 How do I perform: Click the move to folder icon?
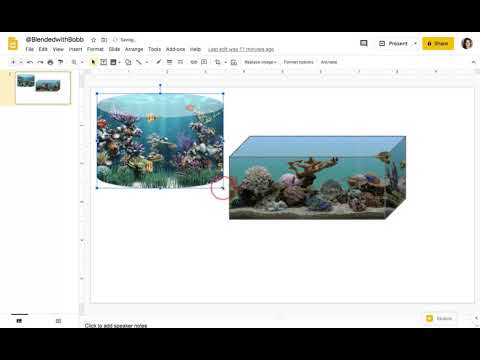[x=104, y=40]
